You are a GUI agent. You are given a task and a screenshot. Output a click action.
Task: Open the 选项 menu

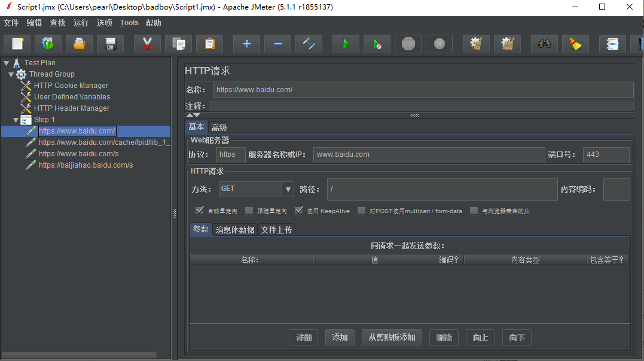tap(104, 23)
